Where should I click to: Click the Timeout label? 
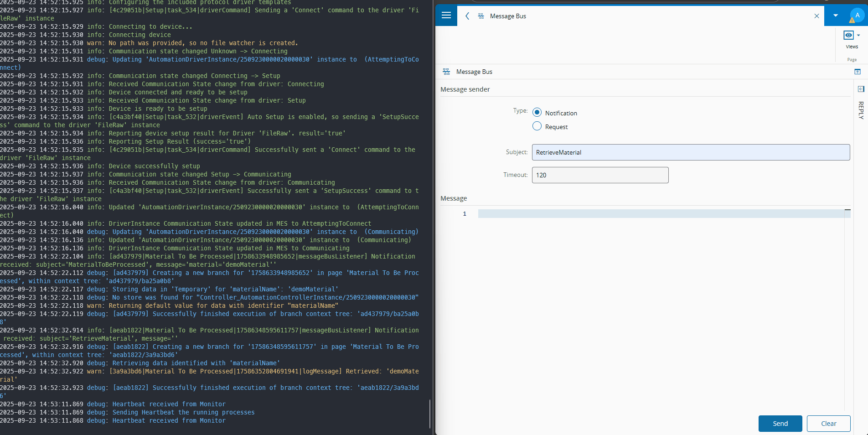pyautogui.click(x=516, y=175)
